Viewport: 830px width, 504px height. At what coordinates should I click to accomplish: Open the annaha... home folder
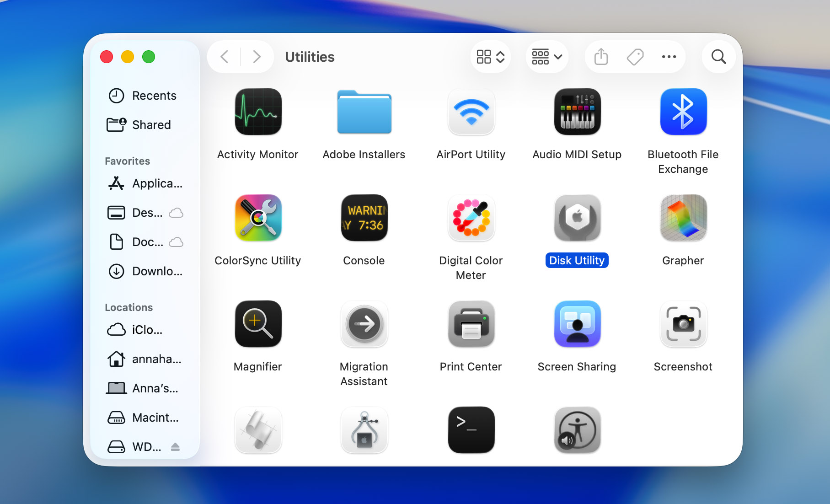click(x=145, y=359)
